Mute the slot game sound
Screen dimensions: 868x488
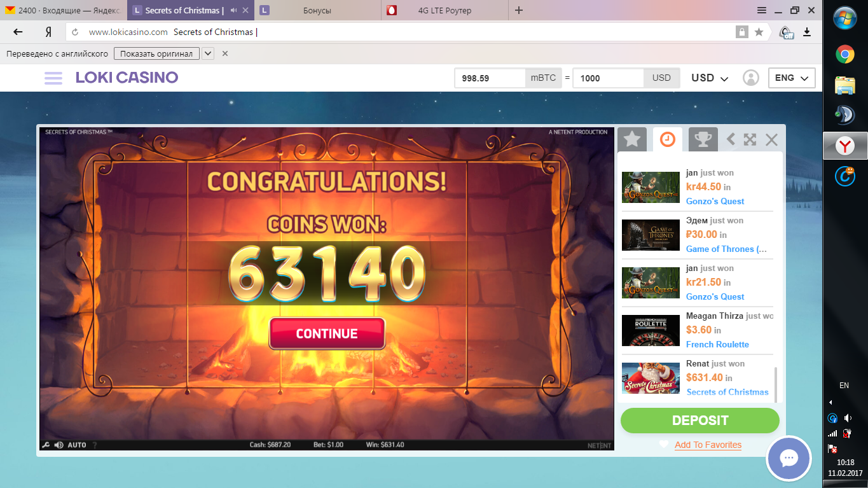(x=59, y=445)
